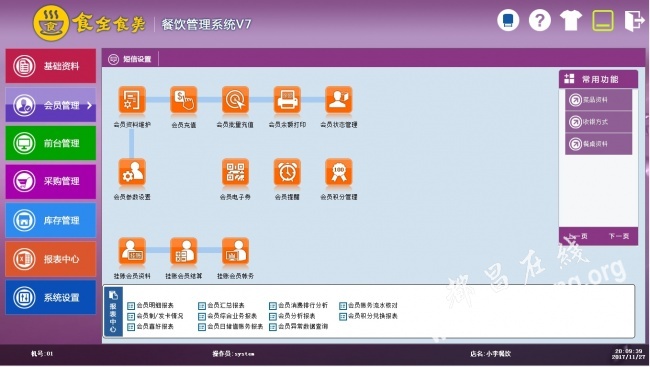This screenshot has height=367, width=650.
Task: Open 会员汇总报表 report
Action: pyautogui.click(x=221, y=306)
